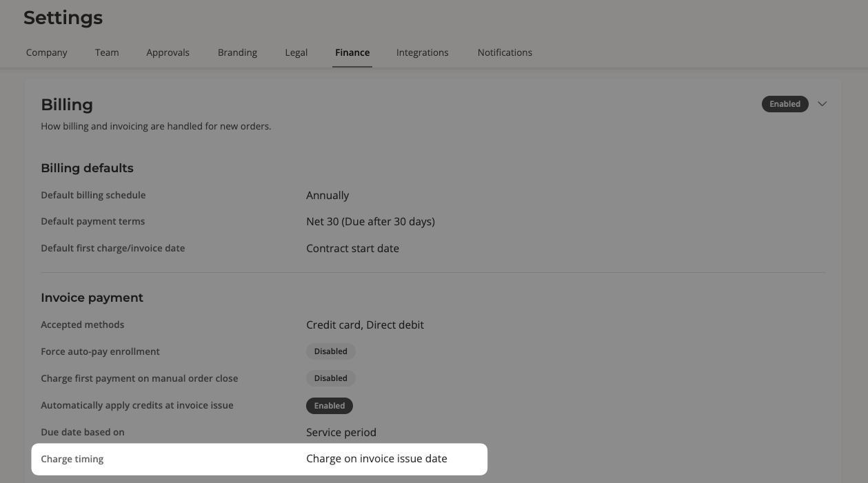Click Charge on invoice issue date value

(376, 459)
